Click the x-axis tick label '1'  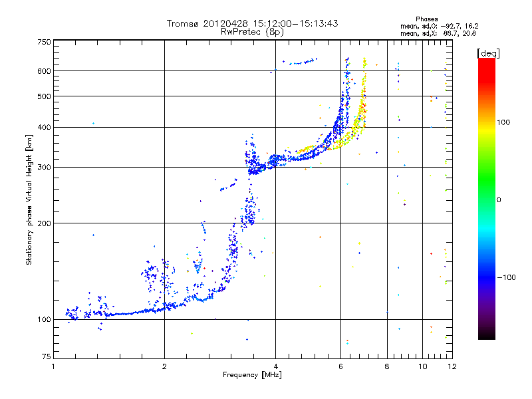pyautogui.click(x=53, y=366)
